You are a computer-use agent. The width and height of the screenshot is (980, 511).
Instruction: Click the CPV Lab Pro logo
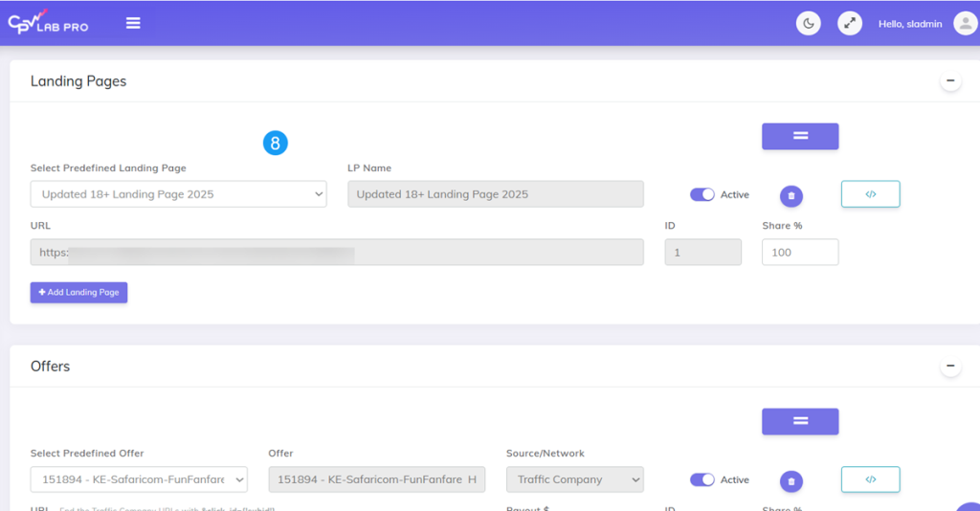(48, 22)
